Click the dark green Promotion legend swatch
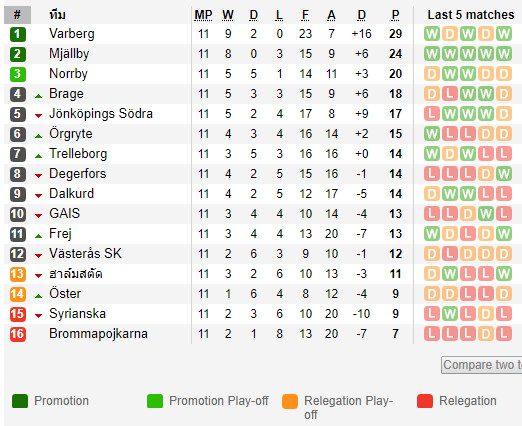The width and height of the screenshot is (522, 426). 20,401
